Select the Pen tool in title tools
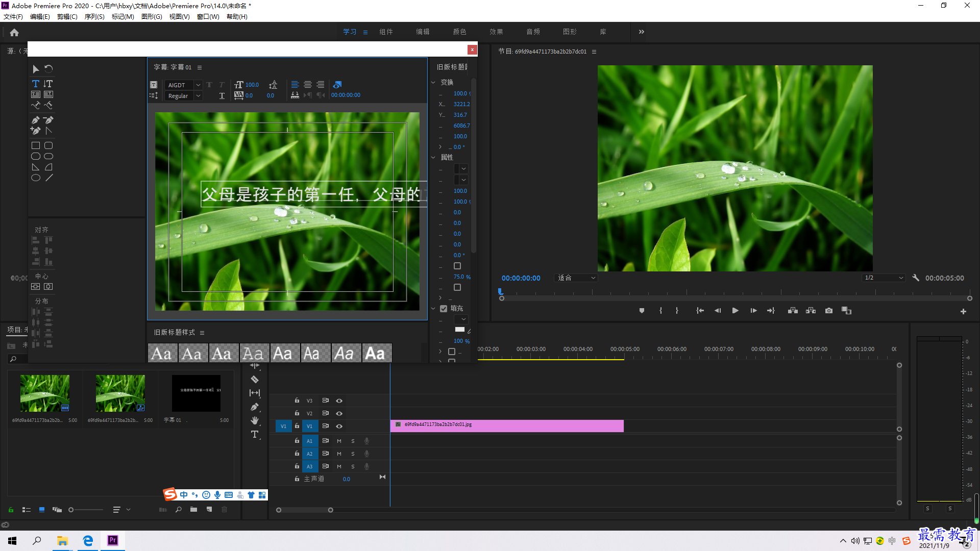Screen dimensions: 980x551 (x=36, y=120)
